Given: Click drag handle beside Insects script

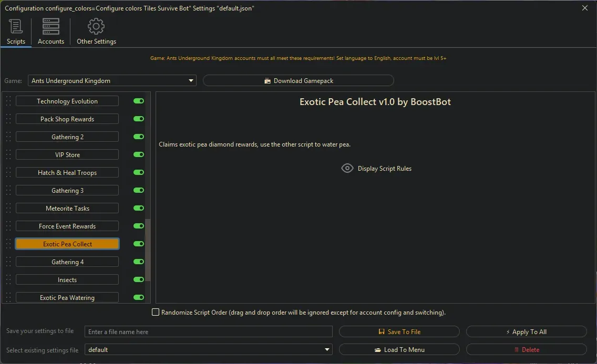Looking at the screenshot, I should point(8,280).
